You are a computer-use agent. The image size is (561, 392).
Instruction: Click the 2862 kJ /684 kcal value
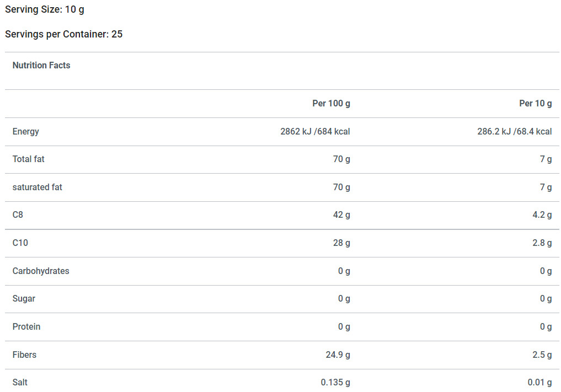tap(315, 132)
